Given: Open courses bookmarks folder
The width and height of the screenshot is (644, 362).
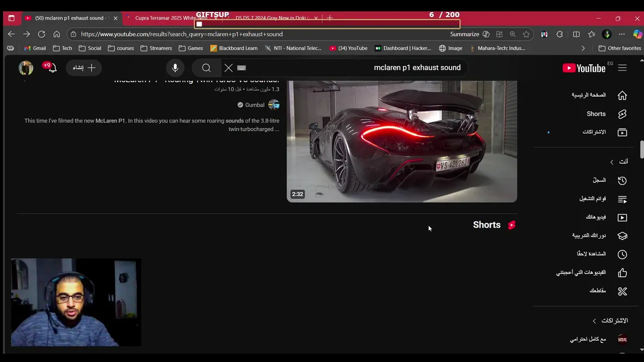Looking at the screenshot, I should click(x=120, y=48).
